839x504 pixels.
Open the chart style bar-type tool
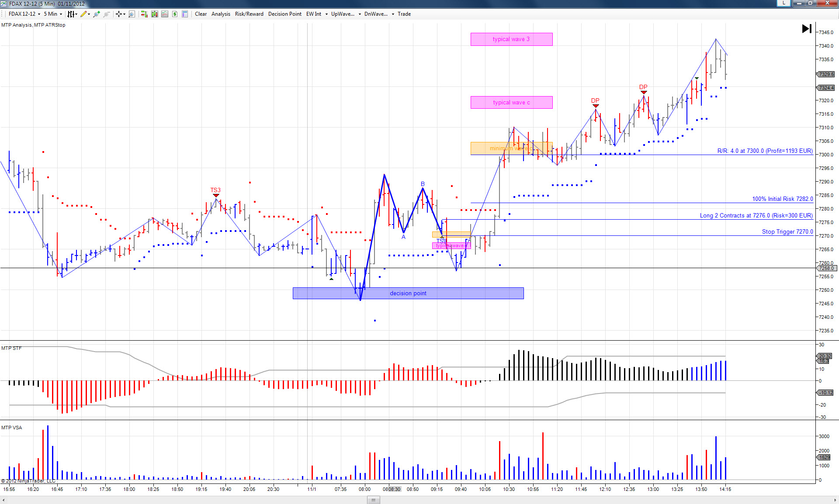[70, 14]
